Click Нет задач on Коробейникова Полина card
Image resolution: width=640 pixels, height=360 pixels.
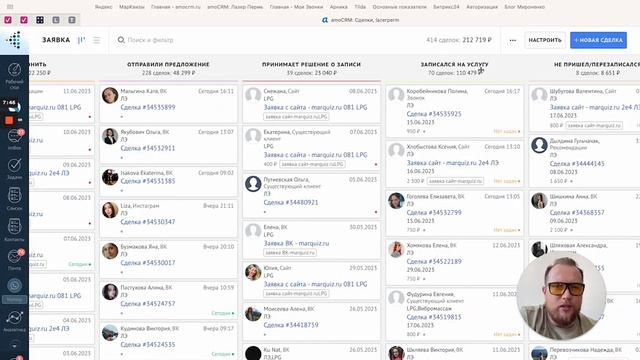(x=507, y=131)
